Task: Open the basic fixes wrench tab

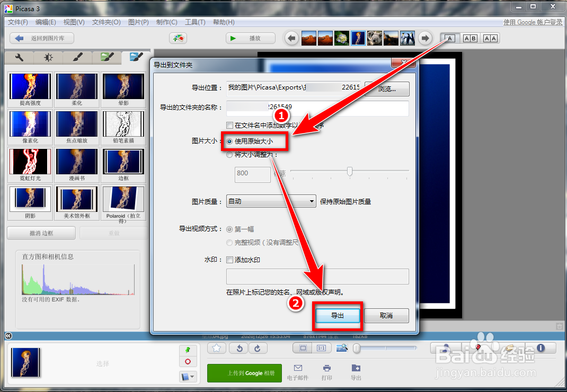Action: coord(19,58)
